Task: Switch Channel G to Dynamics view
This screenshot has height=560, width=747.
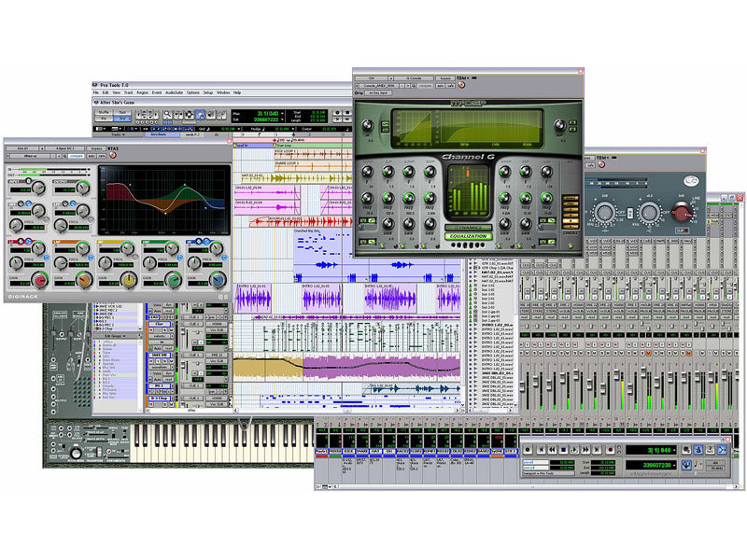Action: [x=469, y=228]
